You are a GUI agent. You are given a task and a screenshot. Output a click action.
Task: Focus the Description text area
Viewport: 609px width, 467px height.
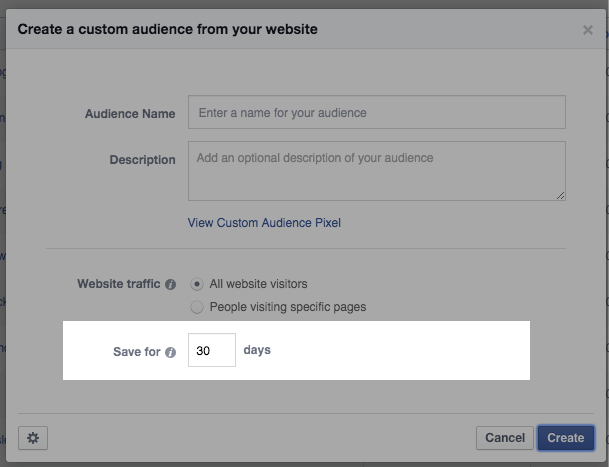376,170
